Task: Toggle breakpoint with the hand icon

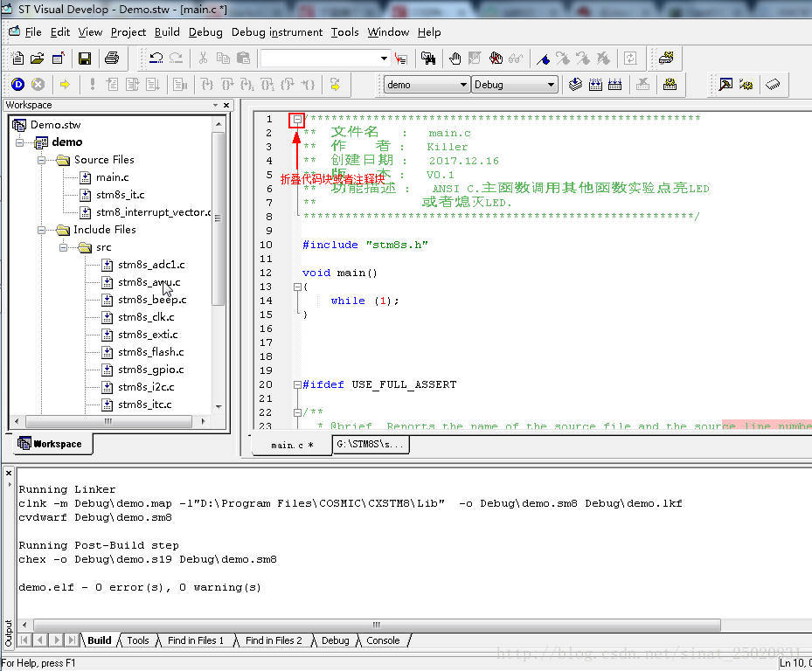Action: click(455, 59)
